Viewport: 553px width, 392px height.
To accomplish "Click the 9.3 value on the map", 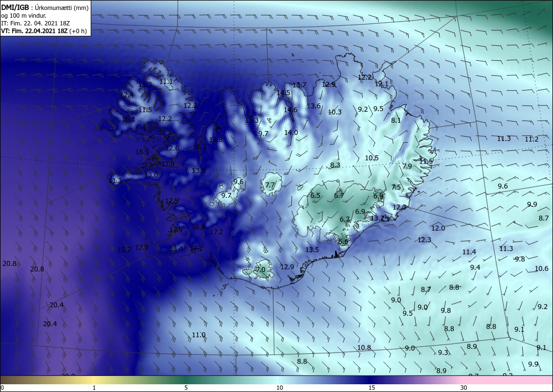I will [x=443, y=353].
